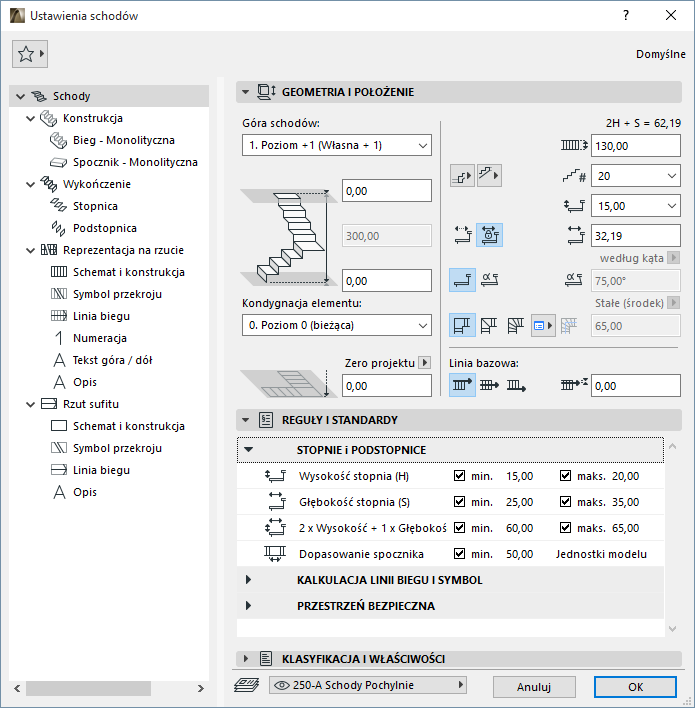Collapse Stopnie i Podstopnice section
Viewport: 695px width, 708px height.
pos(248,450)
